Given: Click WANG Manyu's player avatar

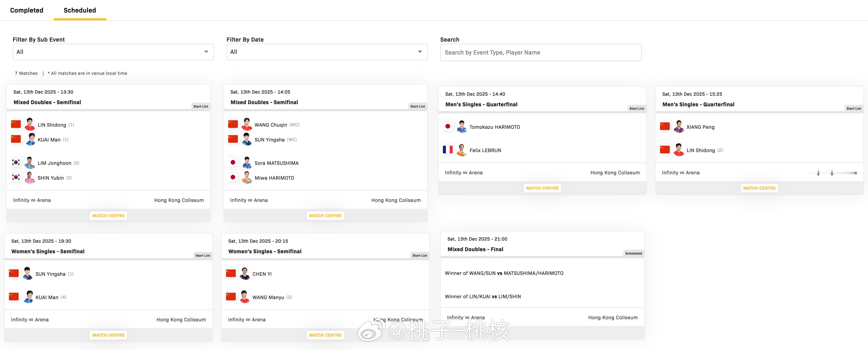Looking at the screenshot, I should click(x=245, y=297).
